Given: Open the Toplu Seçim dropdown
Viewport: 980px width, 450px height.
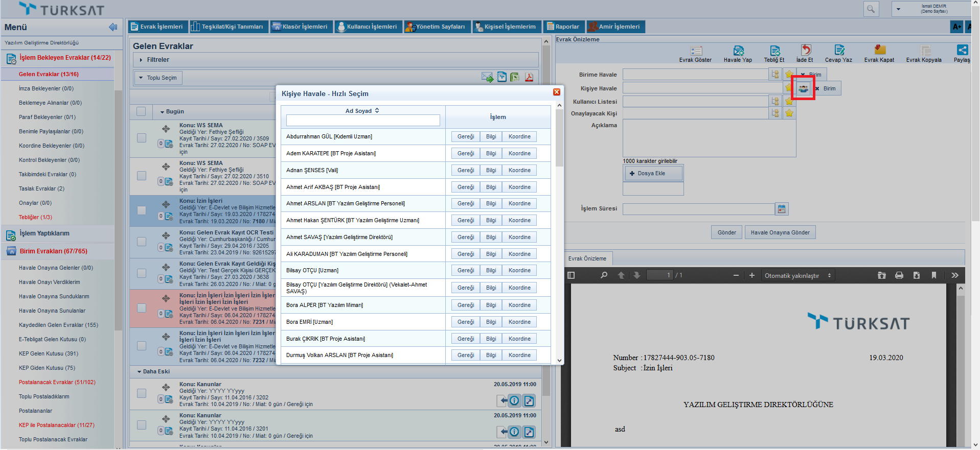Looking at the screenshot, I should [x=158, y=78].
